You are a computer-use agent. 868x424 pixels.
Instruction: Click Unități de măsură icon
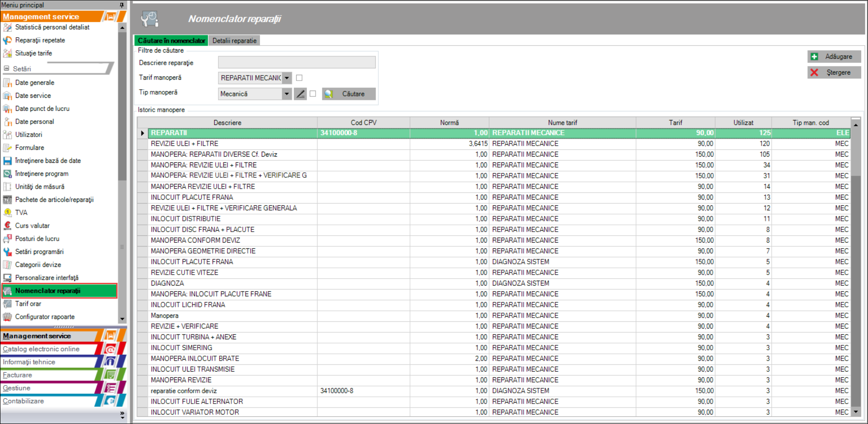7,187
